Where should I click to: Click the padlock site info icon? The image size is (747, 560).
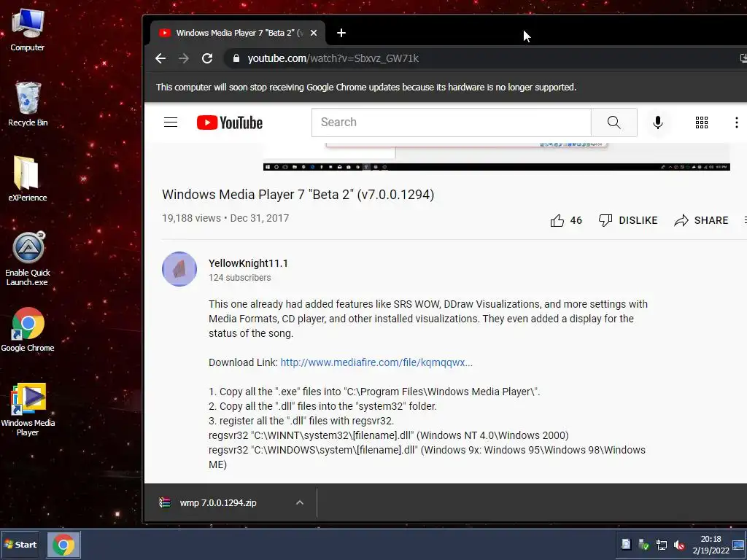pyautogui.click(x=236, y=58)
